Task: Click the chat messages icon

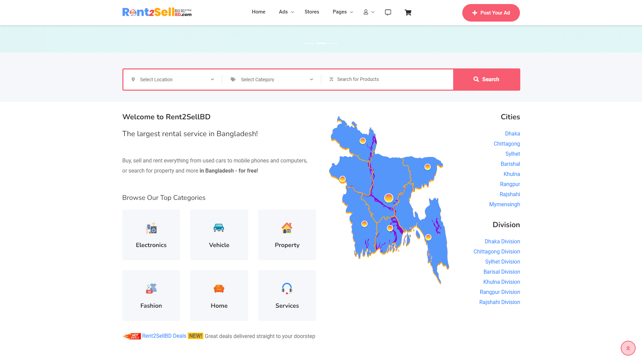Action: point(388,12)
